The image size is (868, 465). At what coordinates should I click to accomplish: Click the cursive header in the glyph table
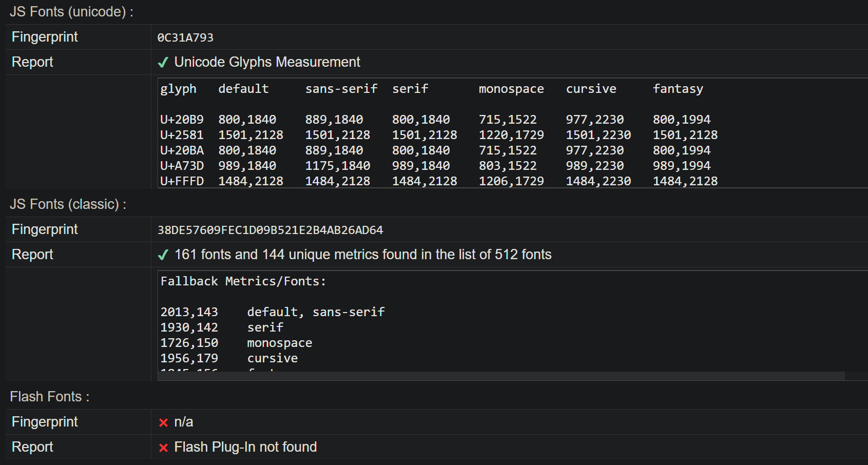click(591, 89)
